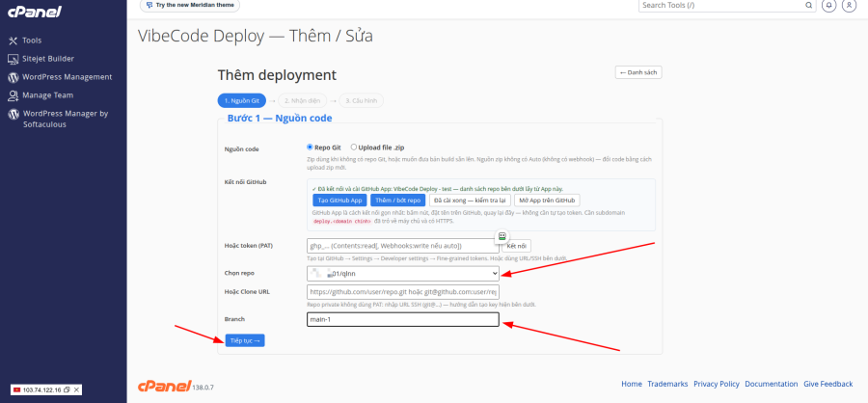
Task: Click the cPanel logo in the footer
Action: pyautogui.click(x=164, y=386)
